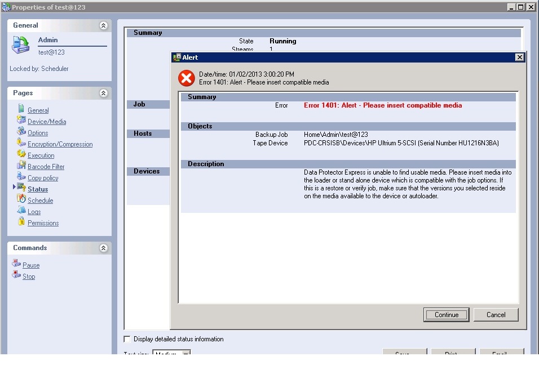Click the Barcode Filter icon
The width and height of the screenshot is (539, 392).
[21, 165]
